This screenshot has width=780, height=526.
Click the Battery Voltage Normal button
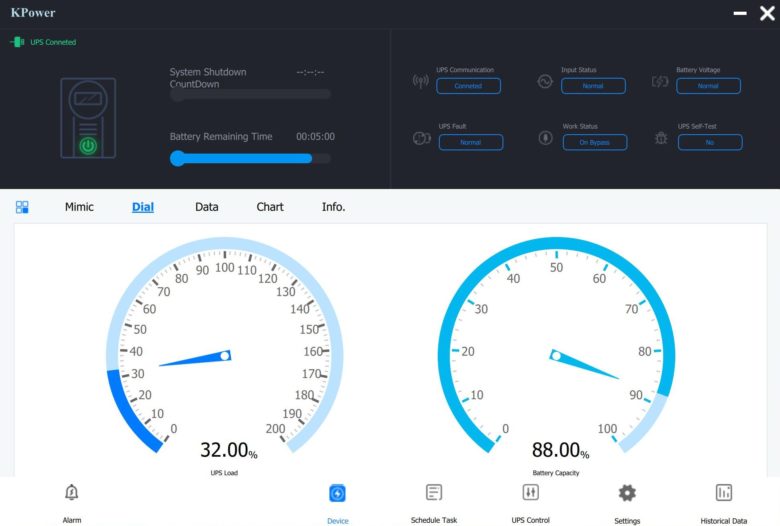tap(708, 86)
